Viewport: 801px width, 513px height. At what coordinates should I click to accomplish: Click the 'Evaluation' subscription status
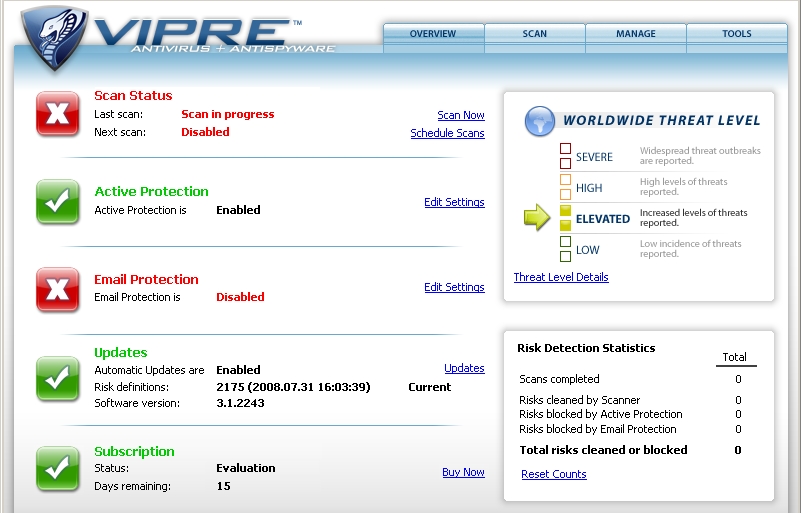click(x=246, y=468)
